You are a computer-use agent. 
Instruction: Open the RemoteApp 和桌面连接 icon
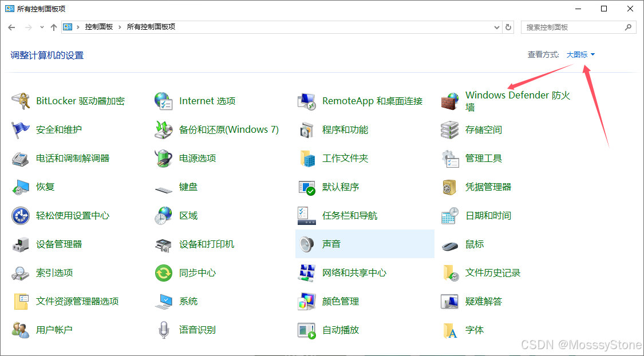click(x=306, y=101)
